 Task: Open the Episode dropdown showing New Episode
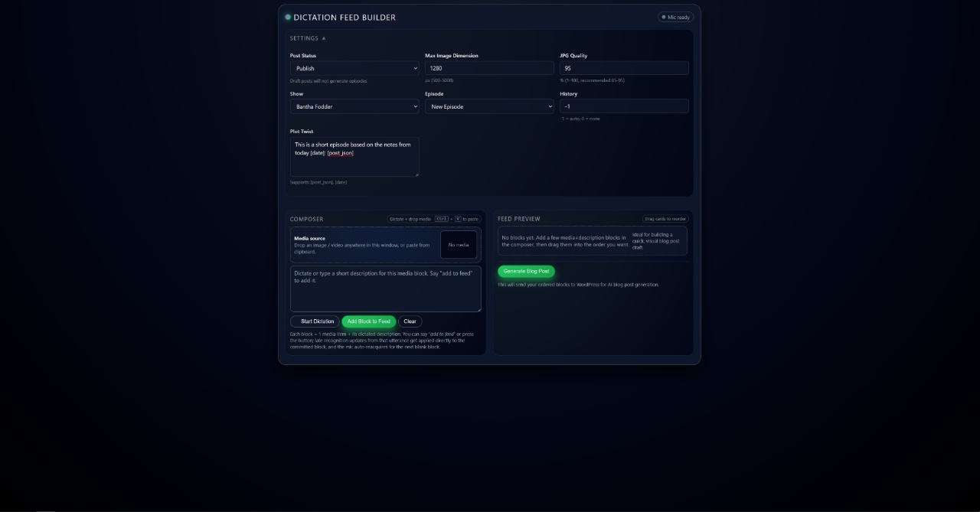point(489,106)
